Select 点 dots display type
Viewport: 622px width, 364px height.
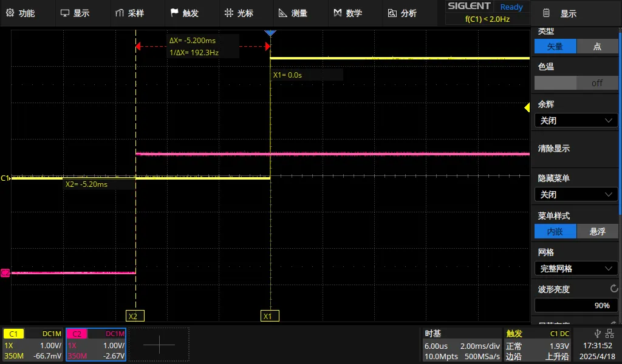[x=597, y=46]
